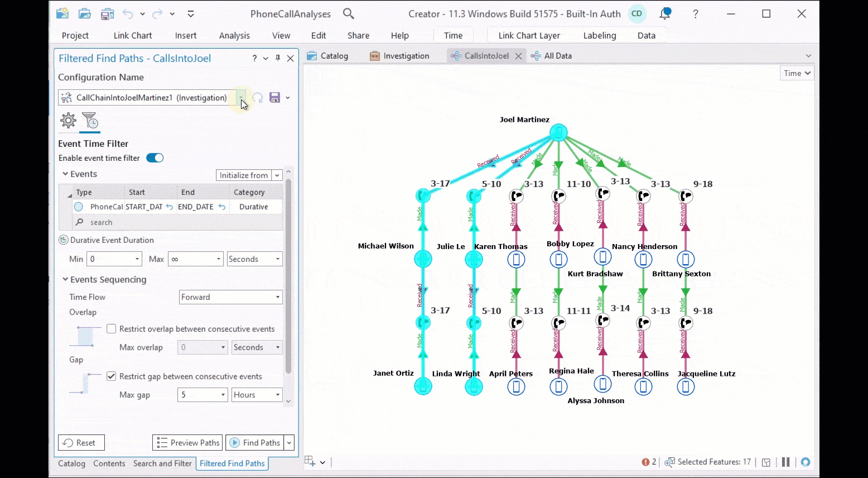The width and height of the screenshot is (868, 478).
Task: Open the Find Paths dropdown arrow
Action: pos(289,443)
